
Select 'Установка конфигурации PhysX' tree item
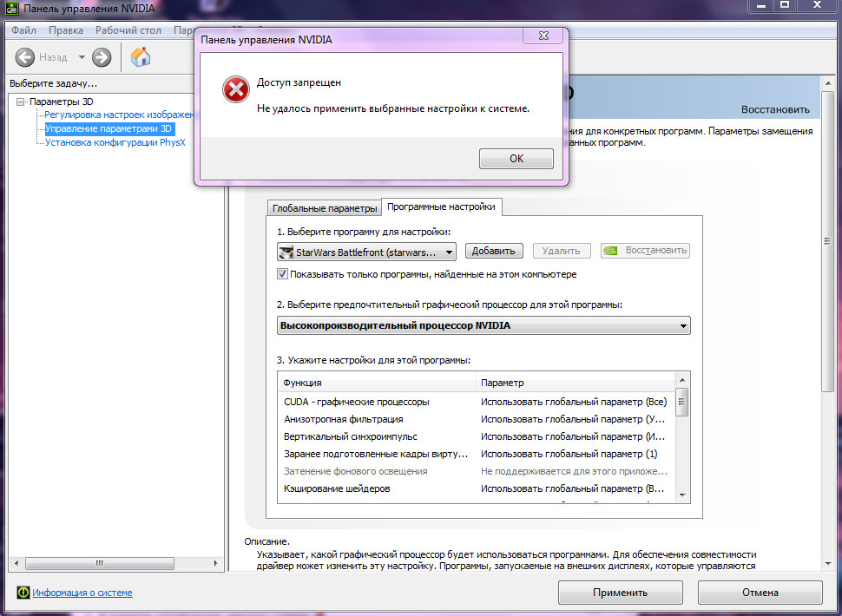(115, 142)
